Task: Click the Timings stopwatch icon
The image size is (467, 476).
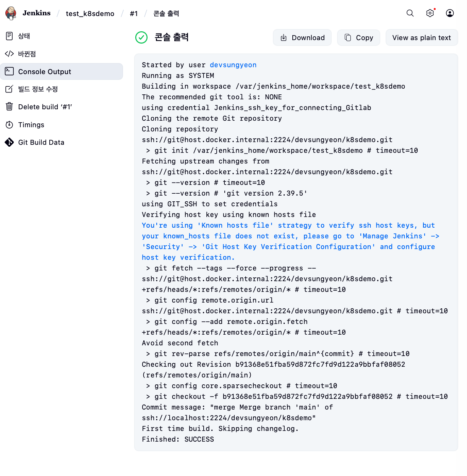Action: point(10,125)
